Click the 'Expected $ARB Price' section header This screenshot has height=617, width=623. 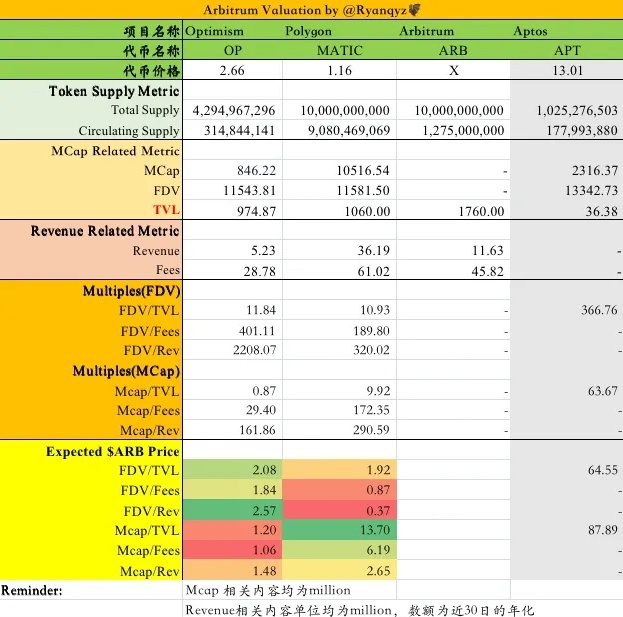pos(112,451)
